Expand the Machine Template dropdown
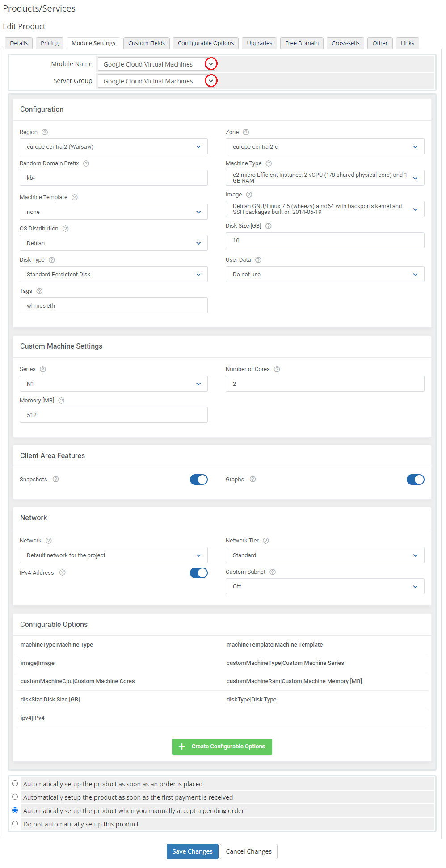This screenshot has height=868, width=446. [114, 212]
